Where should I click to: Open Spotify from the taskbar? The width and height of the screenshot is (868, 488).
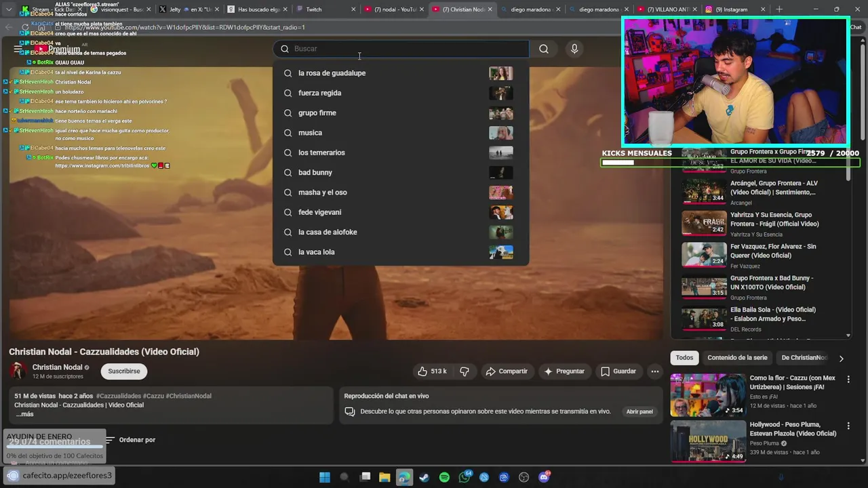pos(444,477)
